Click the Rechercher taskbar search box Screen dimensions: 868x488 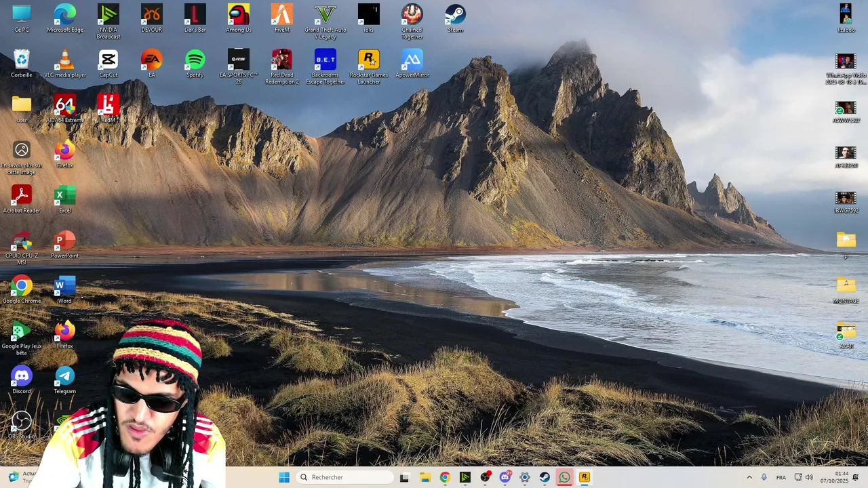click(345, 477)
